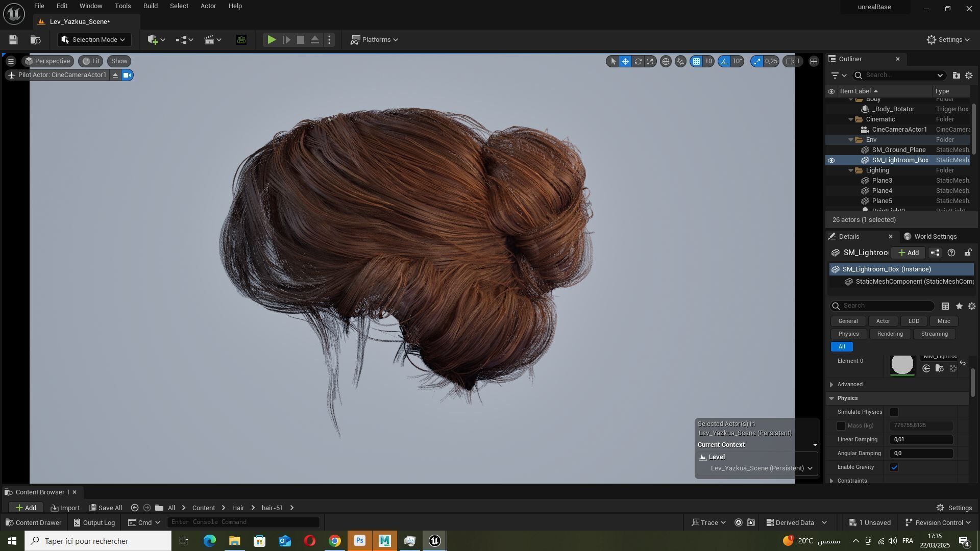
Task: Toggle scale snapping icon
Action: click(757, 61)
